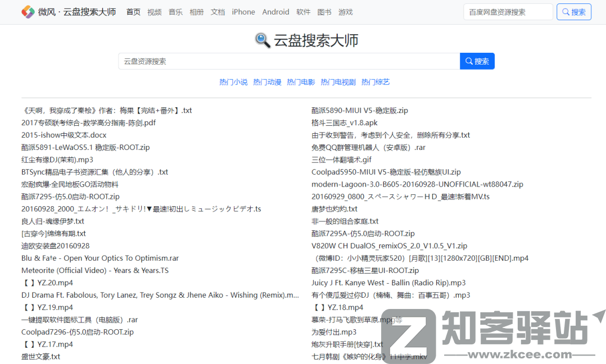This screenshot has height=364, width=606.
Task: Click 红尘有缘DJ(茉莉).mp3 result
Action: pyautogui.click(x=57, y=160)
